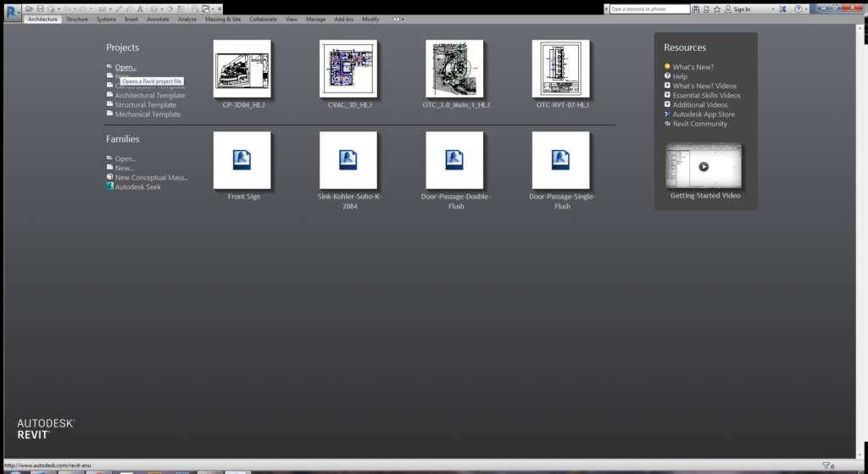Click the binoculars search icon
868x474 pixels.
[x=696, y=8]
